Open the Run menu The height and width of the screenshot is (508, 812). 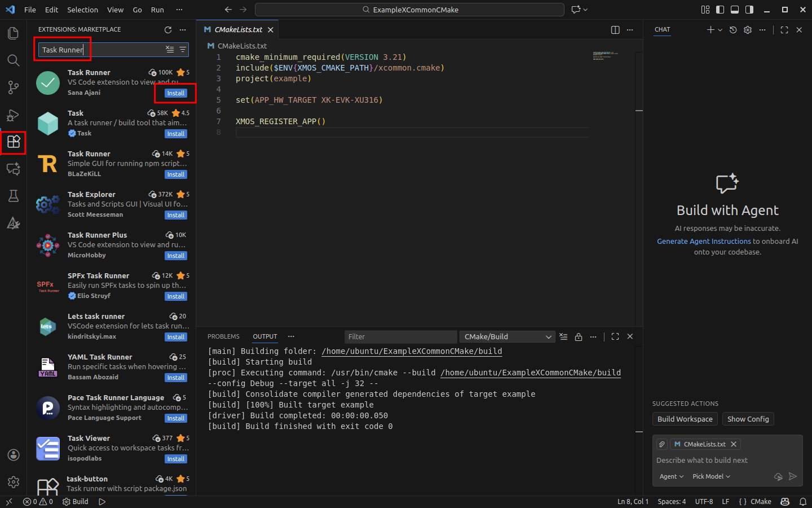[x=157, y=10]
